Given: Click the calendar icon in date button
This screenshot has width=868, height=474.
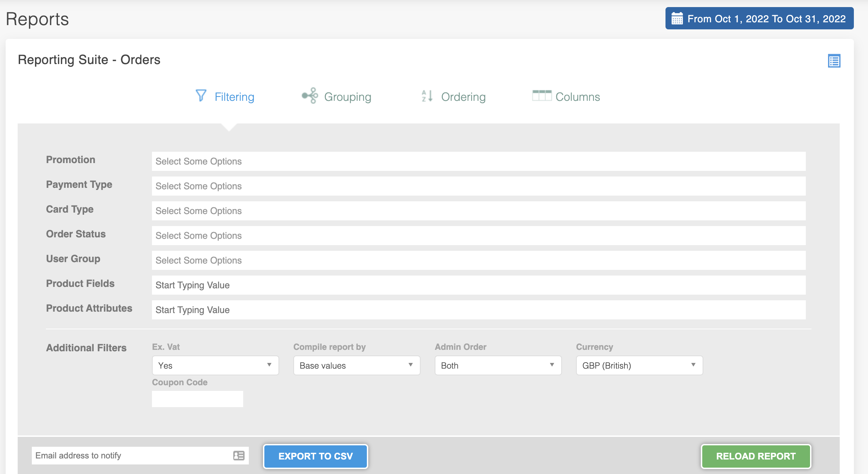Looking at the screenshot, I should tap(677, 19).
